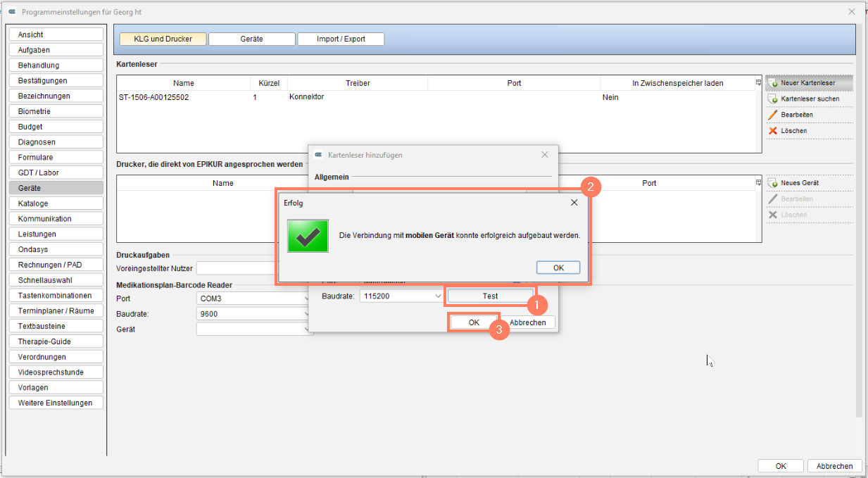The width and height of the screenshot is (868, 478).
Task: Open the COM3 Port dropdown
Action: point(306,298)
